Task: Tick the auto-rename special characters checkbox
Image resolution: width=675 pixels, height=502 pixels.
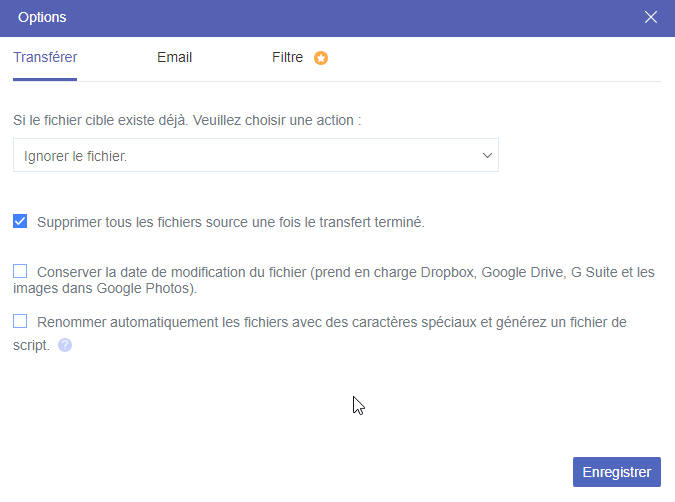Action: tap(20, 321)
